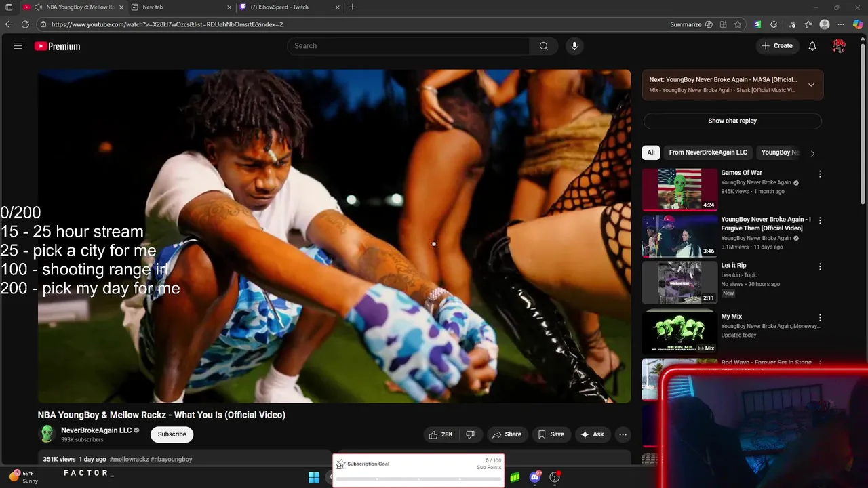Viewport: 868px width, 488px height.
Task: Open a new browser tab
Action: [x=352, y=7]
